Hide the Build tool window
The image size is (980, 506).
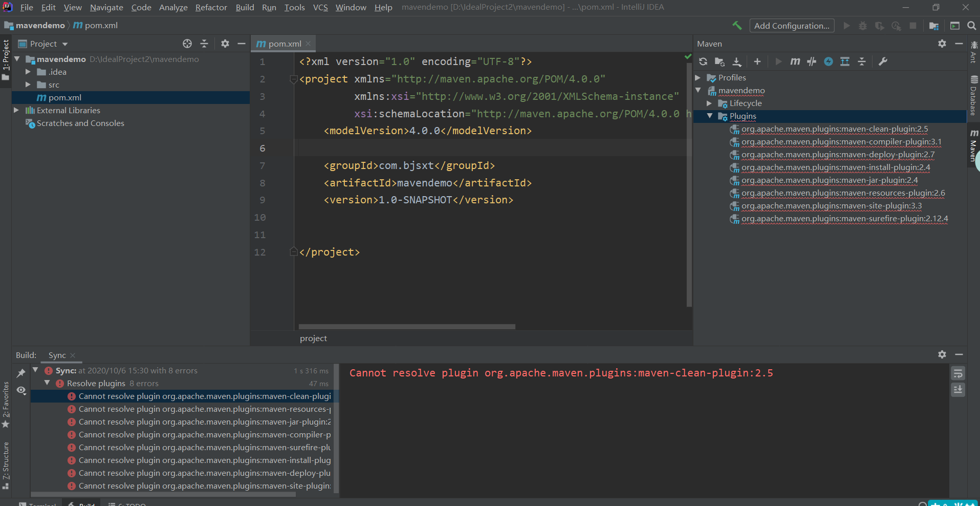tap(959, 354)
